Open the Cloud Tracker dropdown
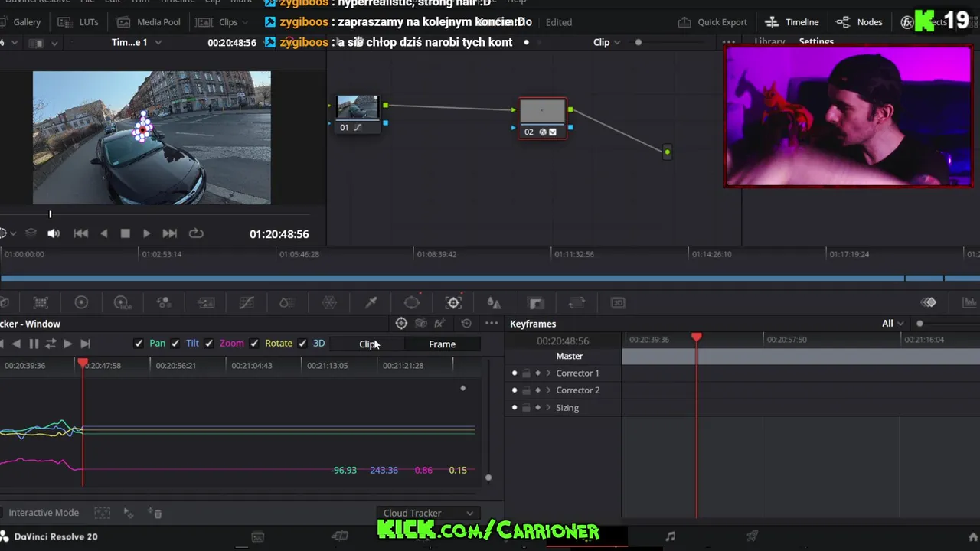The width and height of the screenshot is (980, 551). (x=429, y=513)
